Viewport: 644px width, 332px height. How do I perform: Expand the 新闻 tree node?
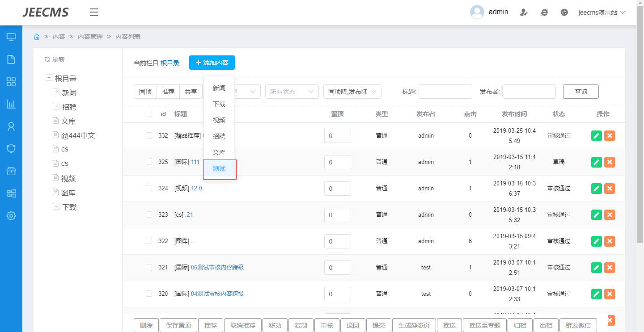(56, 92)
